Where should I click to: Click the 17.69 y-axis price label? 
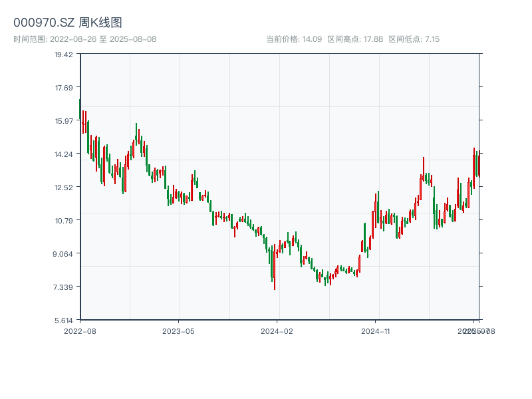point(64,88)
